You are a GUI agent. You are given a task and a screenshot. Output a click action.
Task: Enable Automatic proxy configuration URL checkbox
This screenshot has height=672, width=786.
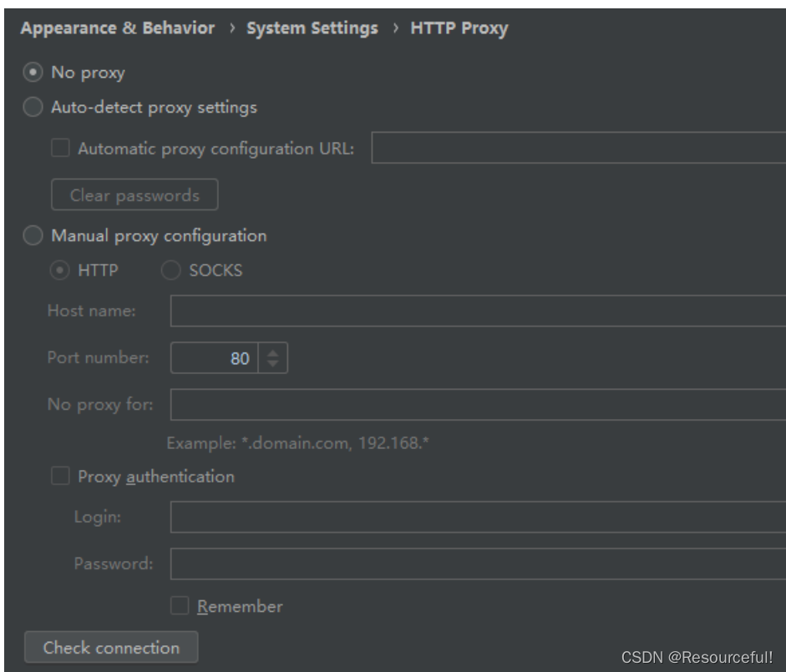coord(60,149)
